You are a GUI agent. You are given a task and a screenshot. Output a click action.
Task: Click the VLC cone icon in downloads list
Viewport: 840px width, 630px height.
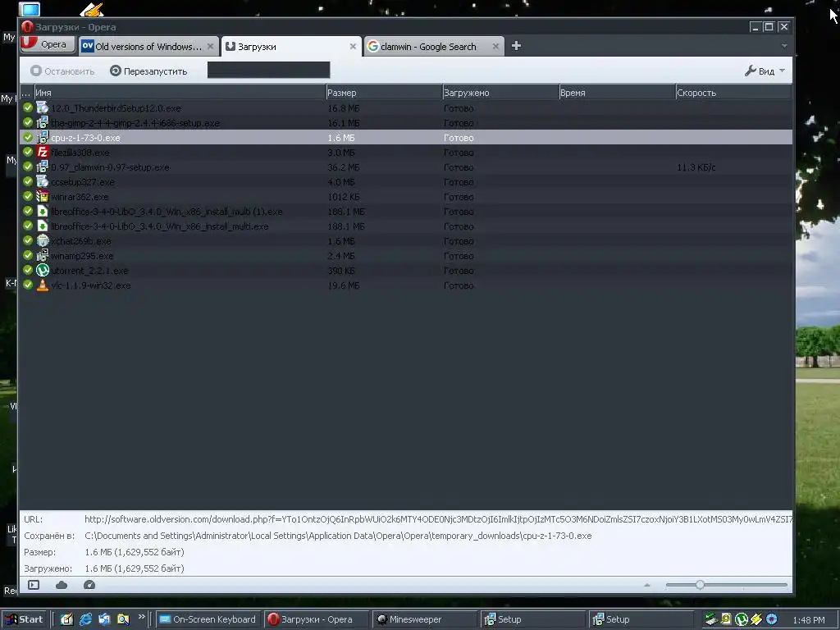click(43, 285)
